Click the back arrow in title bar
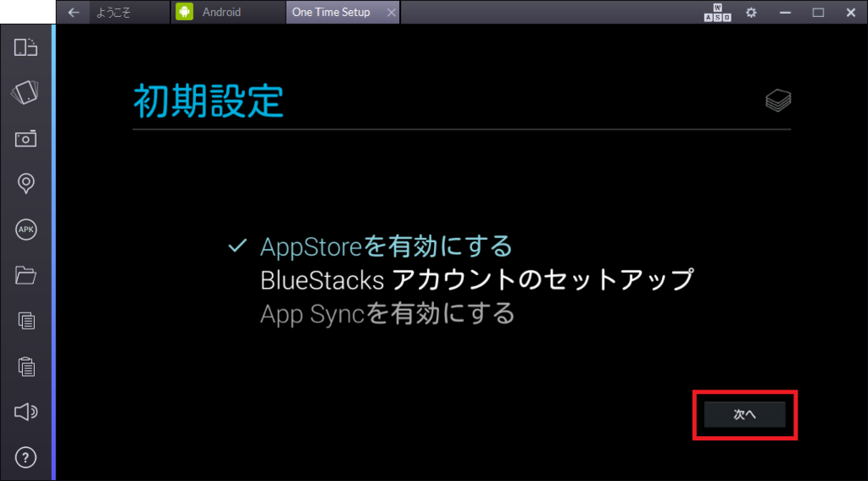Viewport: 868px width, 481px height. click(x=74, y=12)
